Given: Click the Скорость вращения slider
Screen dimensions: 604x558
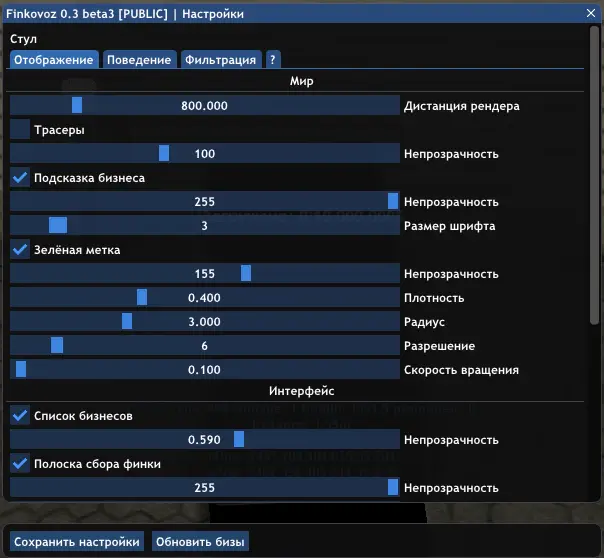Looking at the screenshot, I should 204,370.
